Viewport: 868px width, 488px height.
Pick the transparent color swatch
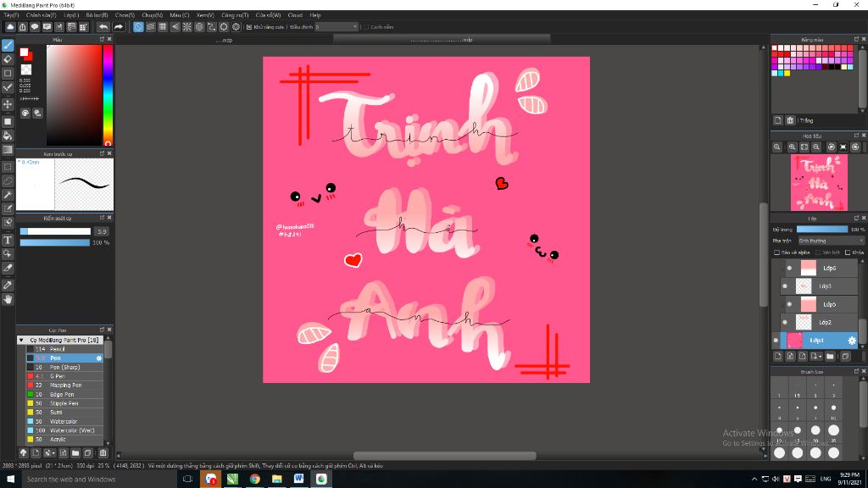26,69
